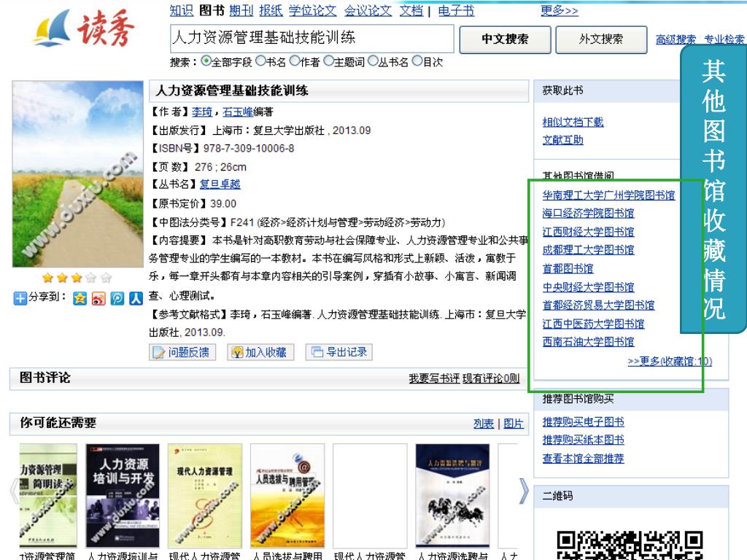
Task: Share to Sina Weibo icon
Action: 98,298
